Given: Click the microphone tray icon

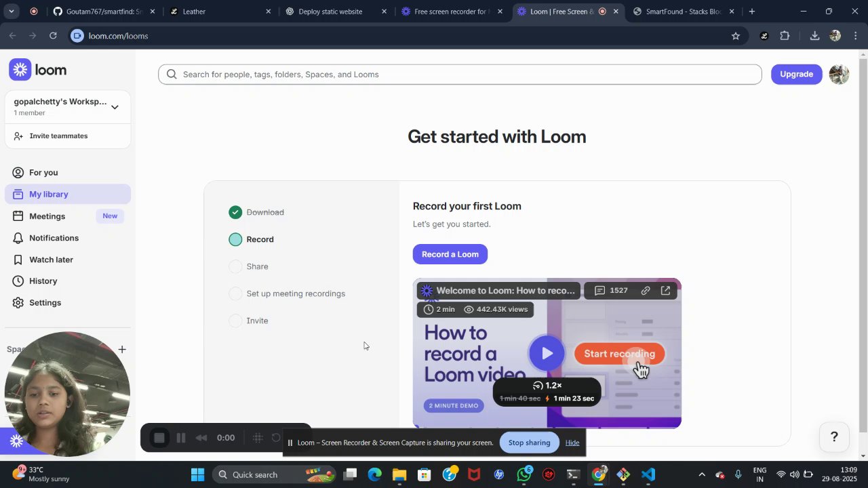Looking at the screenshot, I should coord(738,474).
